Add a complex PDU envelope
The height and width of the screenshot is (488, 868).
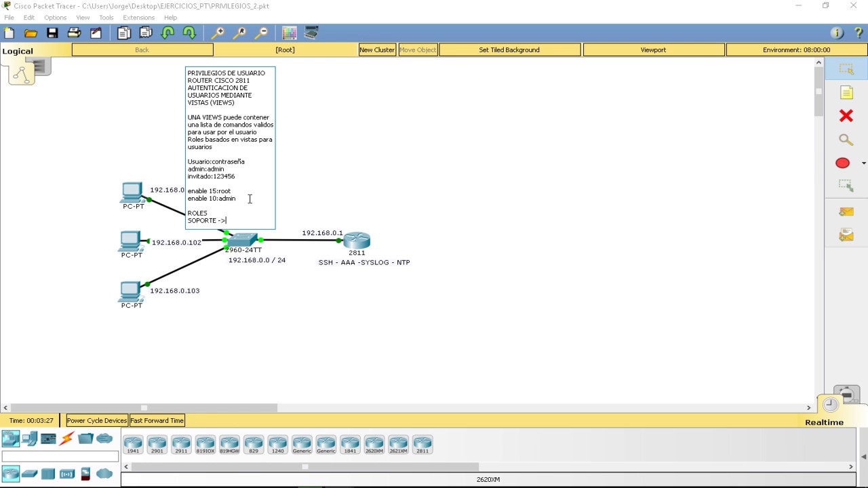(x=846, y=235)
